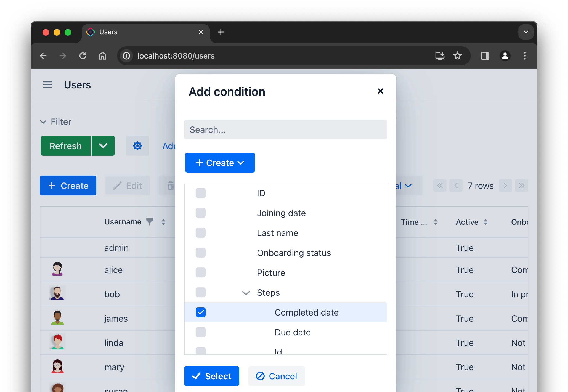
Task: Uncheck the Completed date condition
Action: point(200,312)
